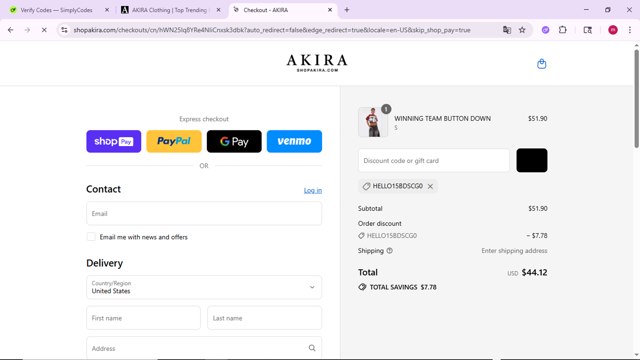This screenshot has height=360, width=640.
Task: Open a new browser tab
Action: coord(347,10)
